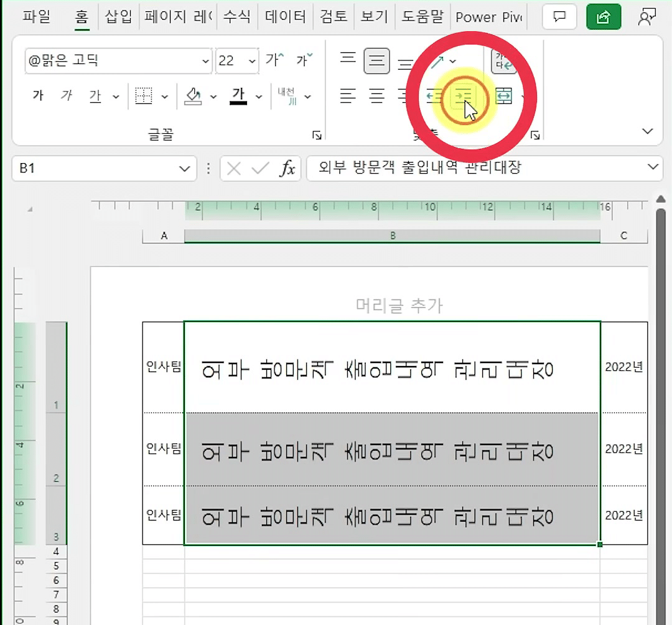Select column C header
672x625 pixels.
tap(623, 236)
